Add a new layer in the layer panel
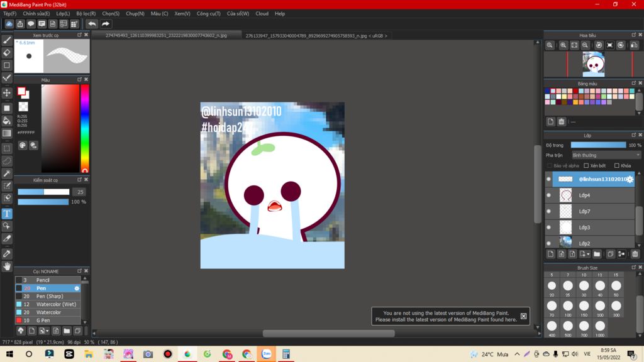 tap(551, 254)
